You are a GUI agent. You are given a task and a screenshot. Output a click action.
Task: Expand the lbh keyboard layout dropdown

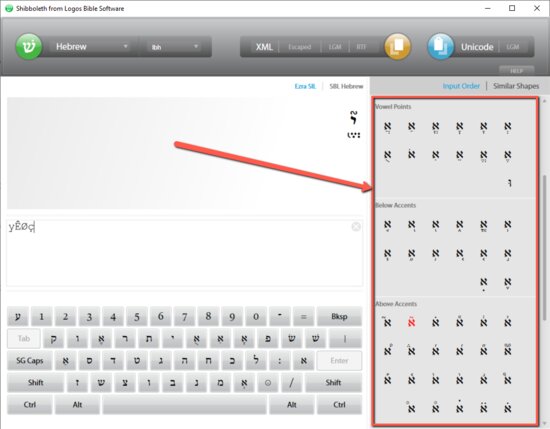click(174, 47)
